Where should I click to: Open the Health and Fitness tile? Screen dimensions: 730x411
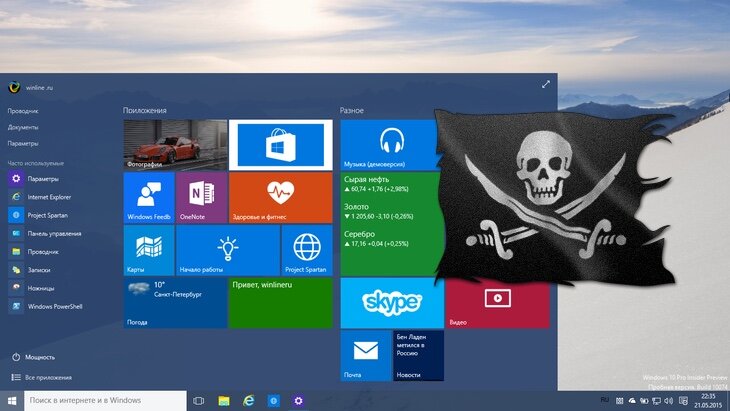click(281, 197)
